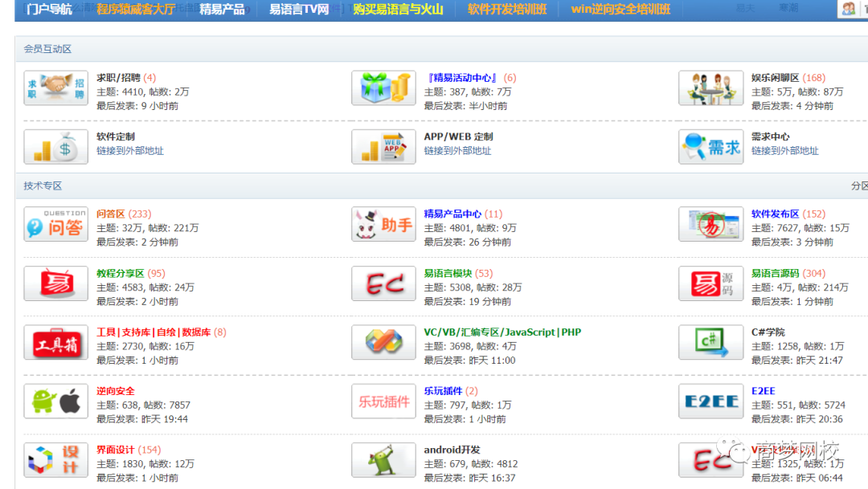Click the android开发 robot icon
The width and height of the screenshot is (868, 489).
coord(383,460)
